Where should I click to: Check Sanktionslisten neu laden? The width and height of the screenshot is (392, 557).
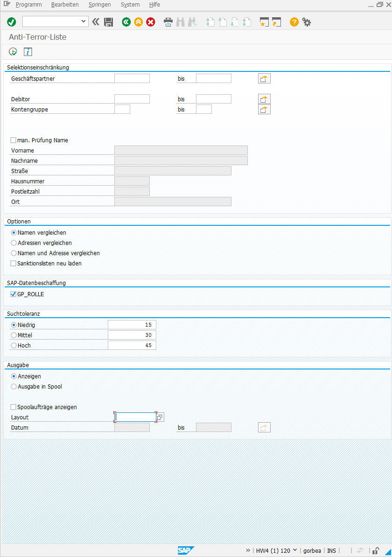pyautogui.click(x=13, y=263)
